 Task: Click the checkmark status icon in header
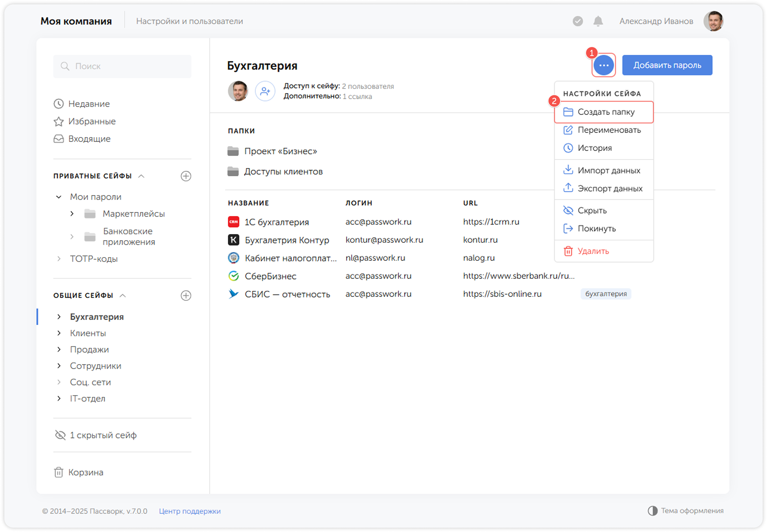[x=578, y=21]
